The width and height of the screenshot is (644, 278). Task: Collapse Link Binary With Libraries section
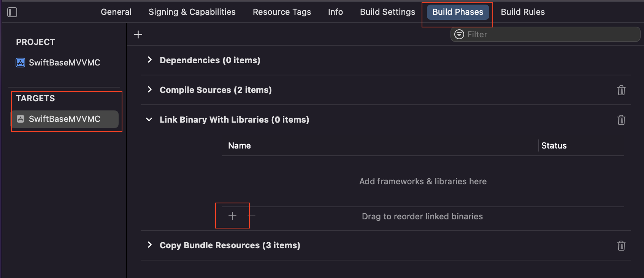149,120
